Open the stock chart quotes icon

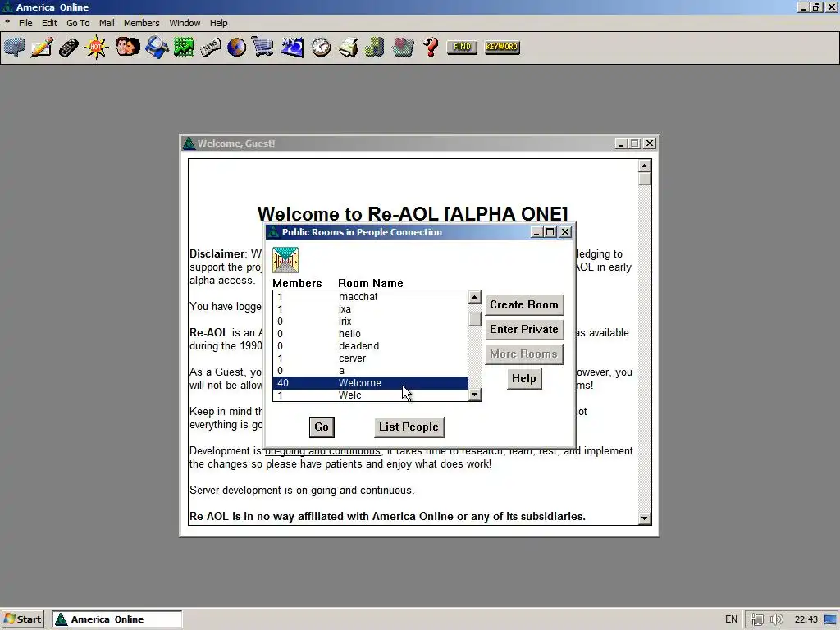(184, 47)
